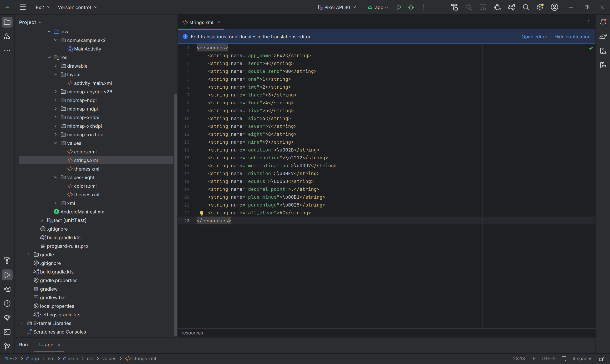Open Search Everywhere magnifier icon
The image size is (610, 364).
tap(526, 7)
